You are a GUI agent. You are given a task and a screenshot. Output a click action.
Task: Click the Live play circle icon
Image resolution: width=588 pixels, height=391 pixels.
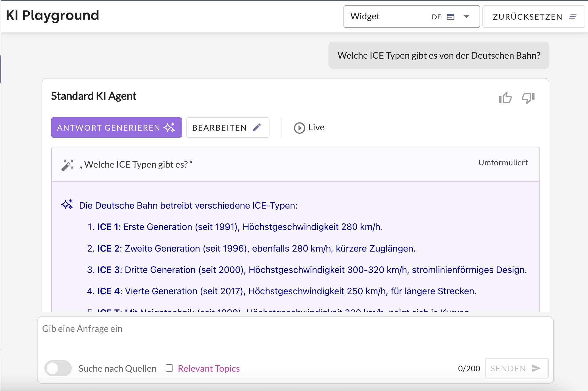299,128
